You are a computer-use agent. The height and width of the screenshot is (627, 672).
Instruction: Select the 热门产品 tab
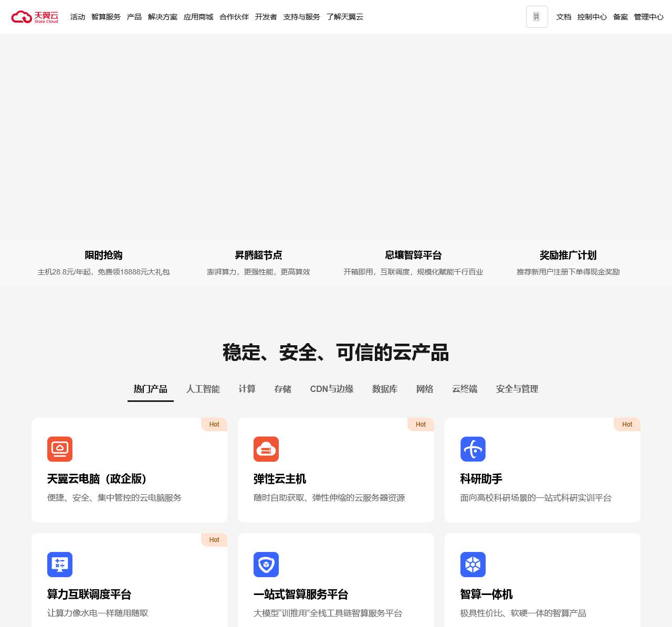click(x=151, y=389)
